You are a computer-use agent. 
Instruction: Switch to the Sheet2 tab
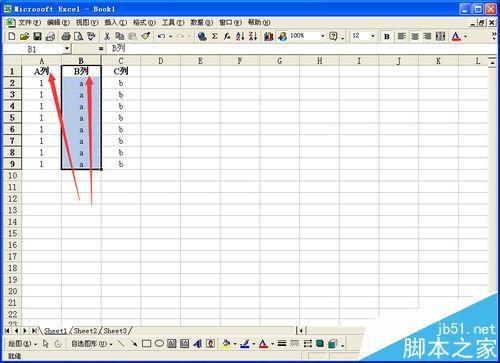[85, 331]
